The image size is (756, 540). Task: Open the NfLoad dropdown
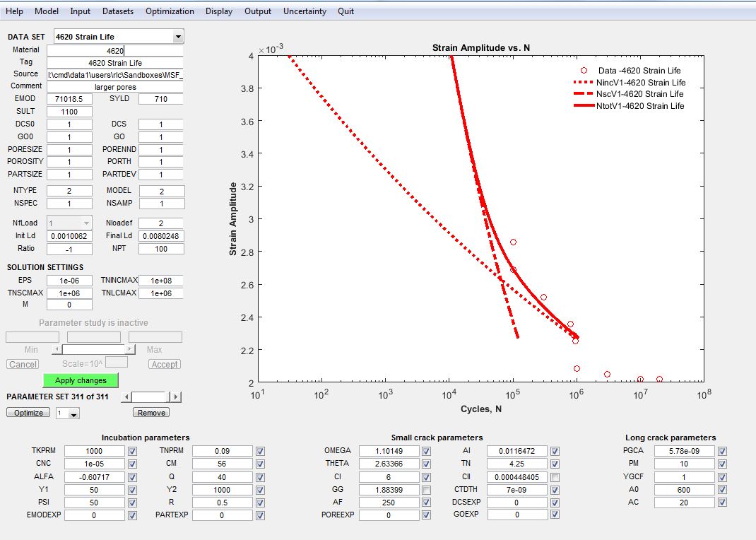tap(86, 223)
